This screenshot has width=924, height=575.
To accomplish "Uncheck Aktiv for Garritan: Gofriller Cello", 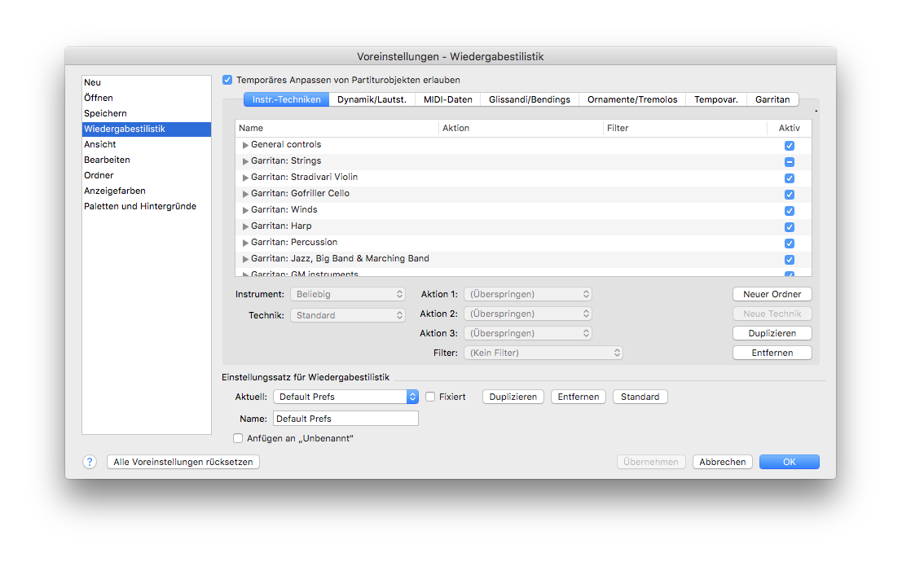I will 789,195.
